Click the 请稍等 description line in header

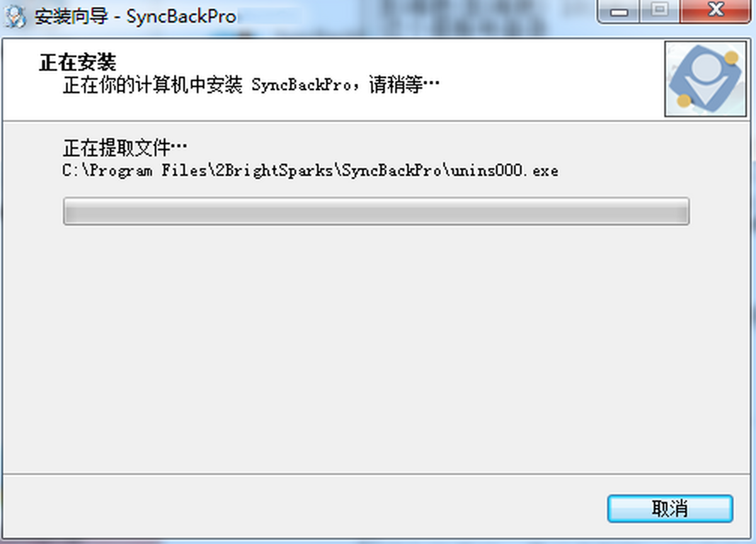click(251, 85)
